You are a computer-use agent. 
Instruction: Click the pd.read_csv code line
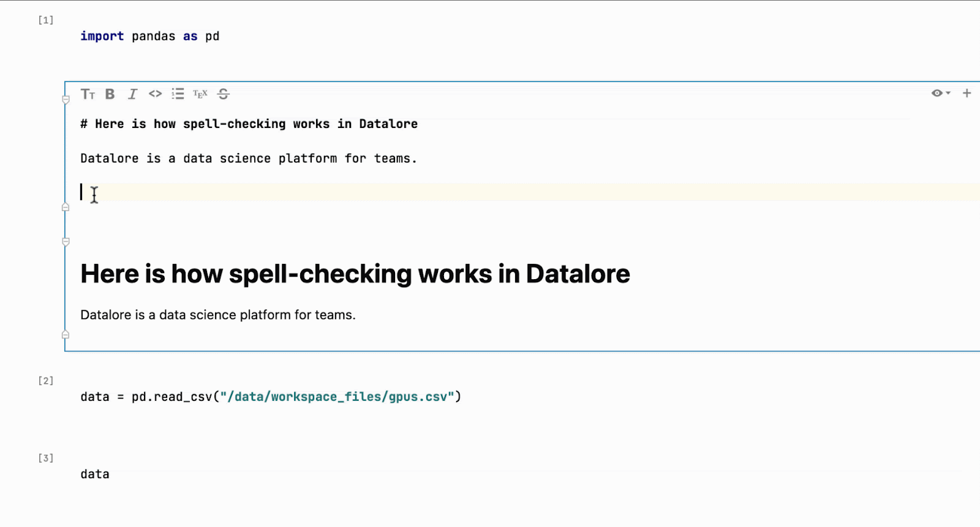tap(271, 397)
